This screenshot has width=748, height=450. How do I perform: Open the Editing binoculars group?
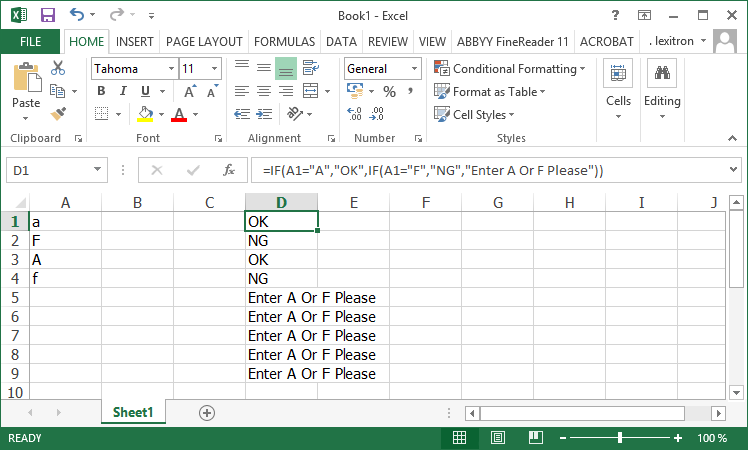(x=662, y=90)
